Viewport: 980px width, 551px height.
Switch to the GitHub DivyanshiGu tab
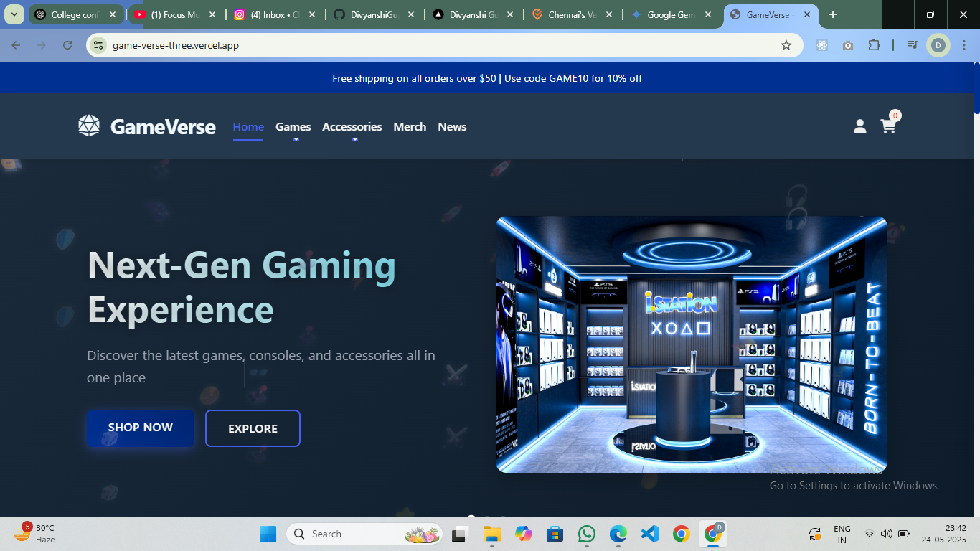tap(374, 14)
